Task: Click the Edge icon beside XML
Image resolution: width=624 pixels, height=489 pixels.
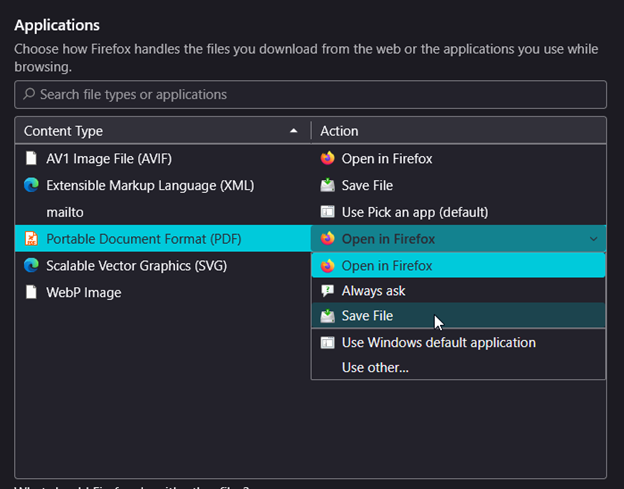Action: [31, 185]
